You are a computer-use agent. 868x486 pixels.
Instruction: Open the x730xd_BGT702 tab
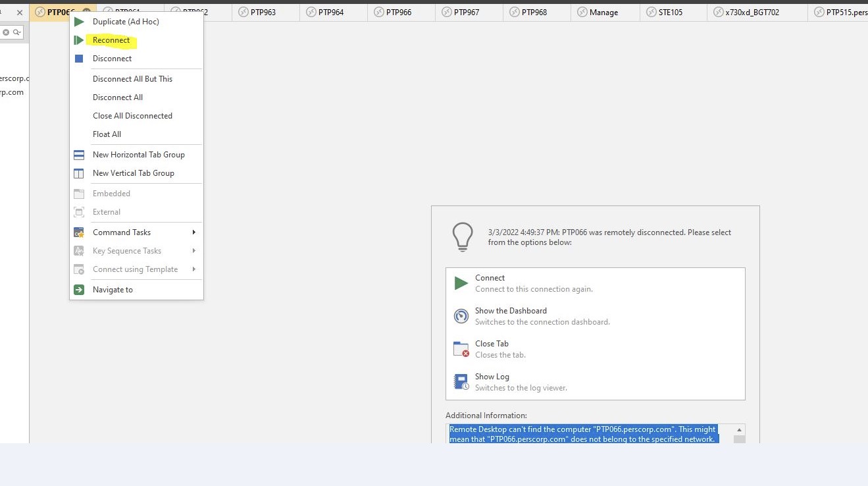pos(752,13)
